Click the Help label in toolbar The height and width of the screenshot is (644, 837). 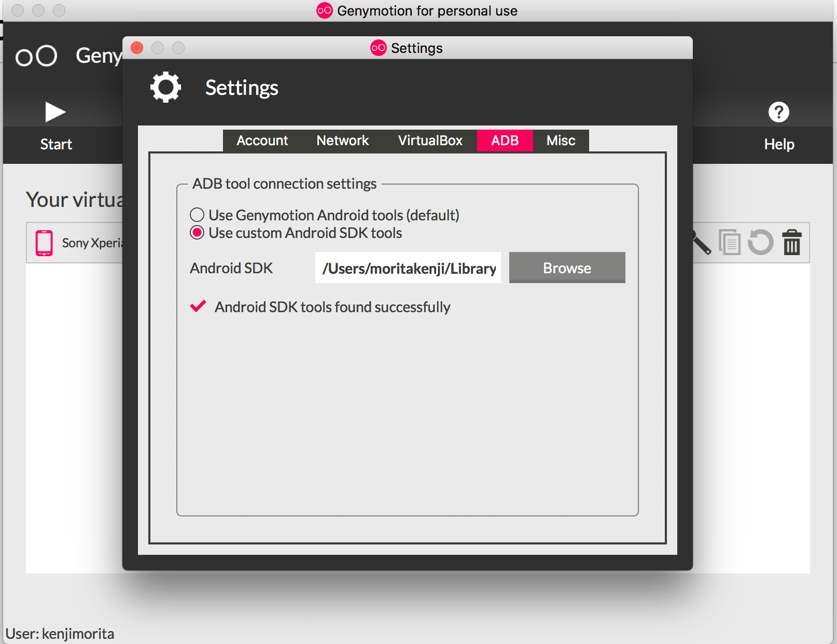click(x=779, y=144)
